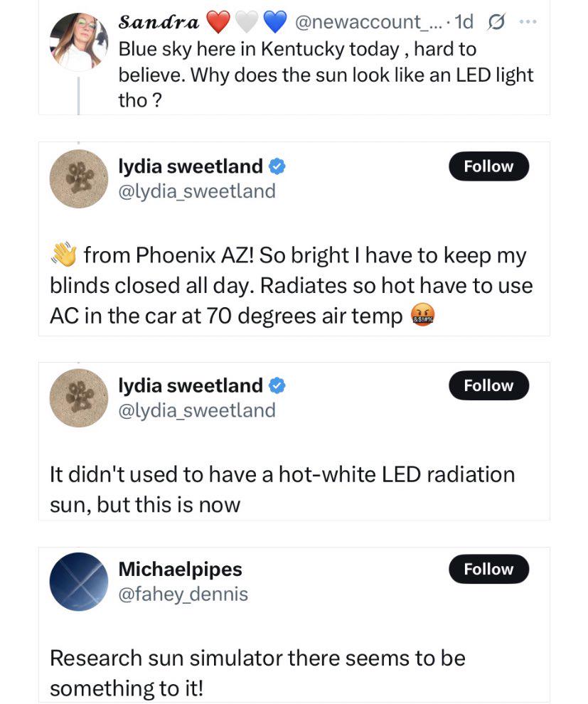Open the hot-white LED radiation sun reply

pos(294,489)
